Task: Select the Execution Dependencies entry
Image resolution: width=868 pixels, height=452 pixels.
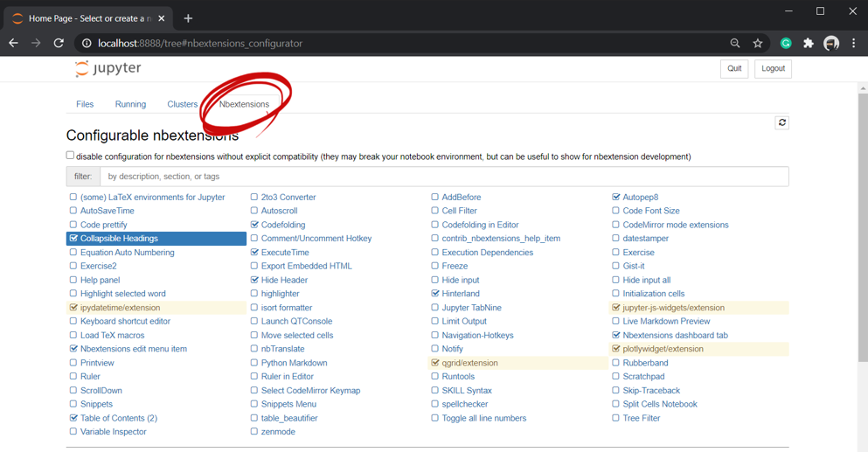Action: [x=487, y=252]
